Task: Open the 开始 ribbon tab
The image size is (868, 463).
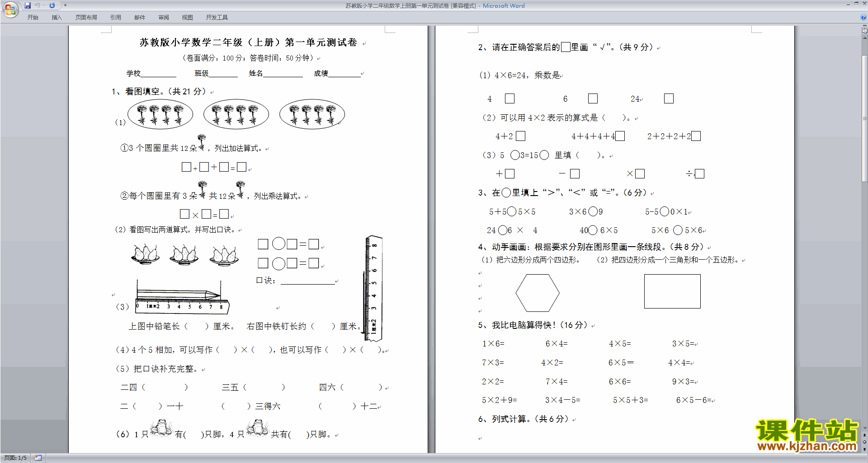Action: [33, 17]
